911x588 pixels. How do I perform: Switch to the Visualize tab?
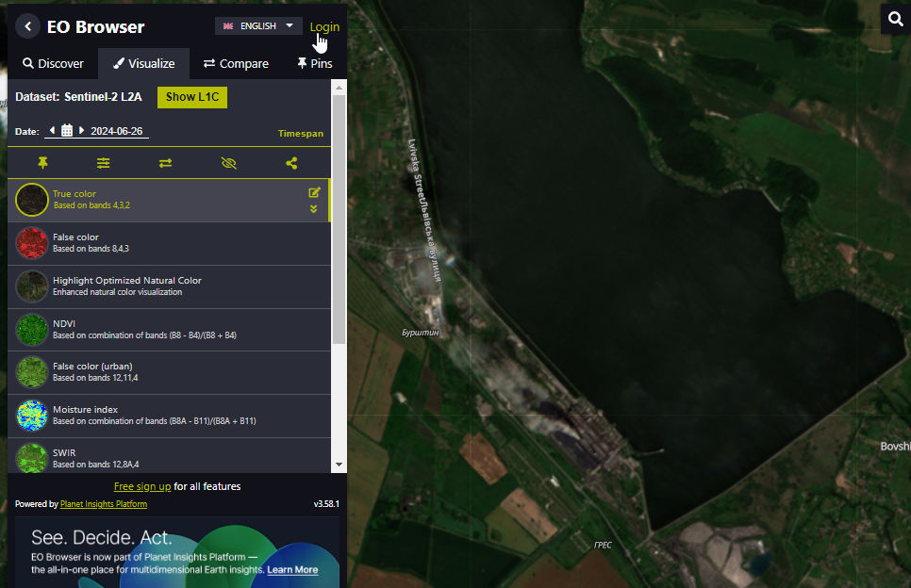143,63
